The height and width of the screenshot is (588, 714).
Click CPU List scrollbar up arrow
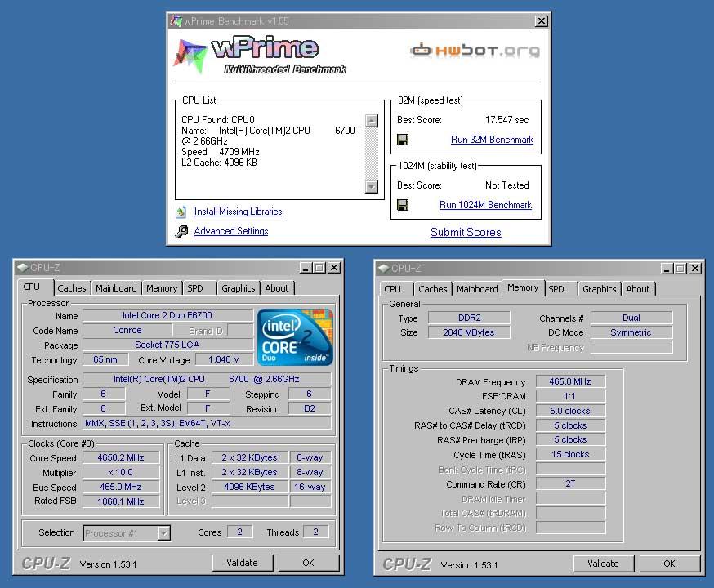click(x=372, y=121)
